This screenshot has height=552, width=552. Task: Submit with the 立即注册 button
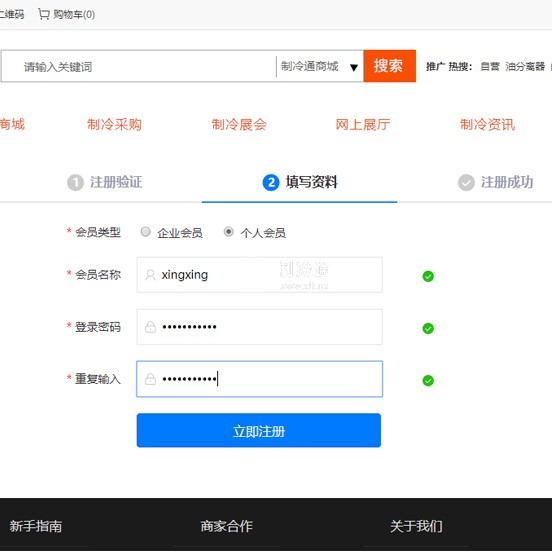259,430
